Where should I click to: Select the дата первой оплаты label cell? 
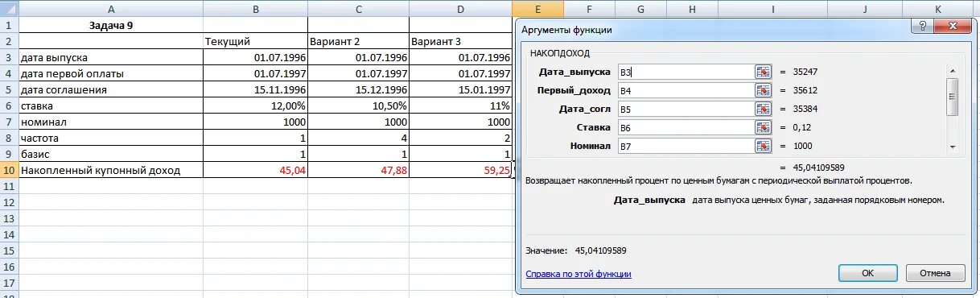[110, 73]
